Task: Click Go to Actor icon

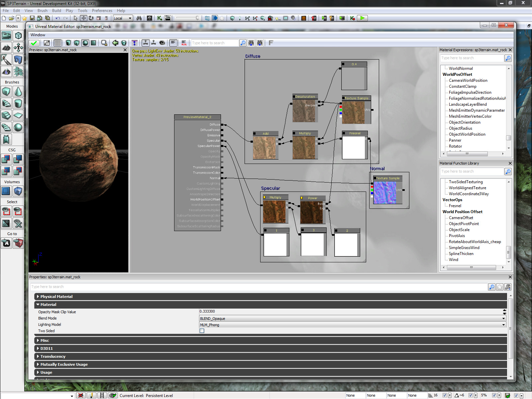Action: coord(6,243)
